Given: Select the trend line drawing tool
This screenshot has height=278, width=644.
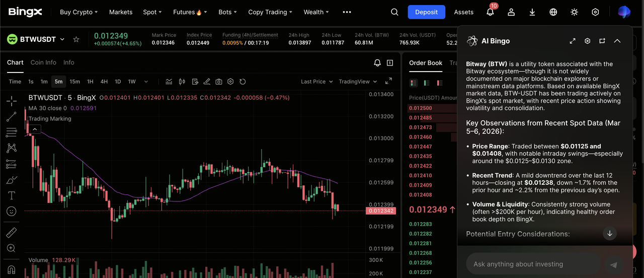Looking at the screenshot, I should coord(11,117).
